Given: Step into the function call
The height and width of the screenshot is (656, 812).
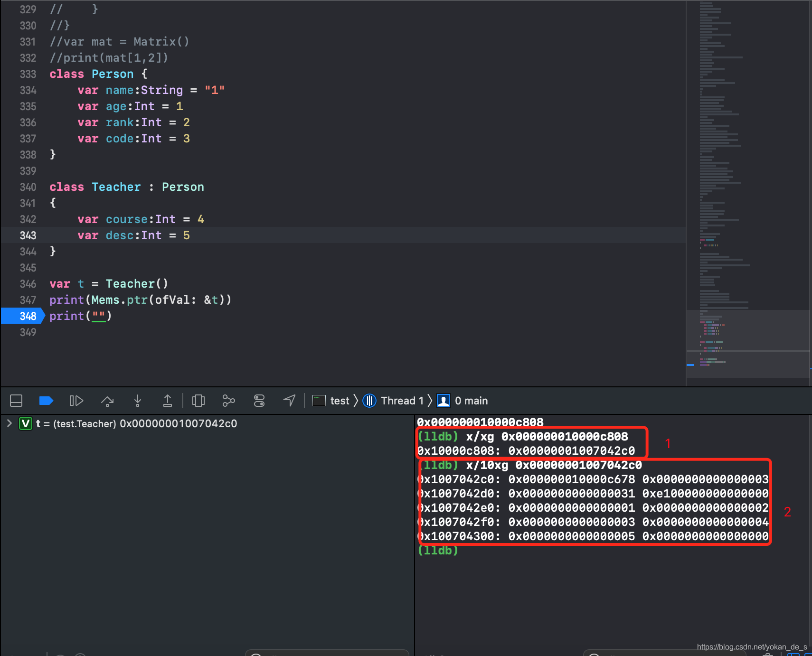Looking at the screenshot, I should (137, 401).
